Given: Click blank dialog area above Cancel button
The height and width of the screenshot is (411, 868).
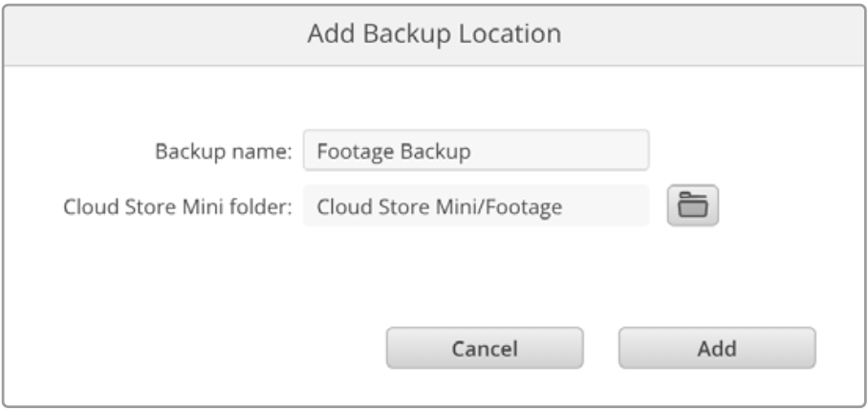Looking at the screenshot, I should click(x=485, y=282).
